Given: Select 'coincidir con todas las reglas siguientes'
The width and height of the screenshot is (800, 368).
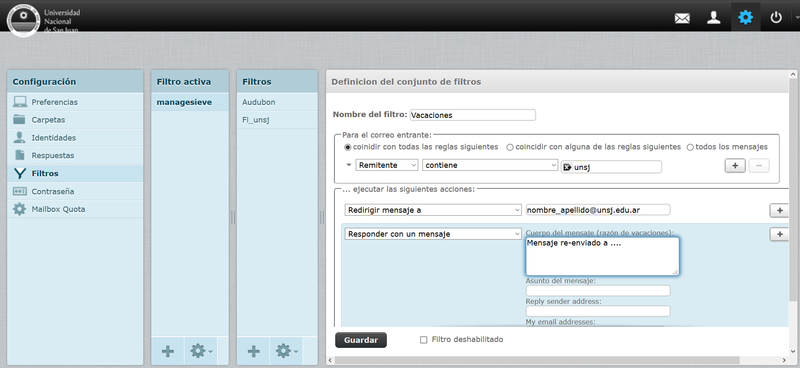Looking at the screenshot, I should click(348, 147).
